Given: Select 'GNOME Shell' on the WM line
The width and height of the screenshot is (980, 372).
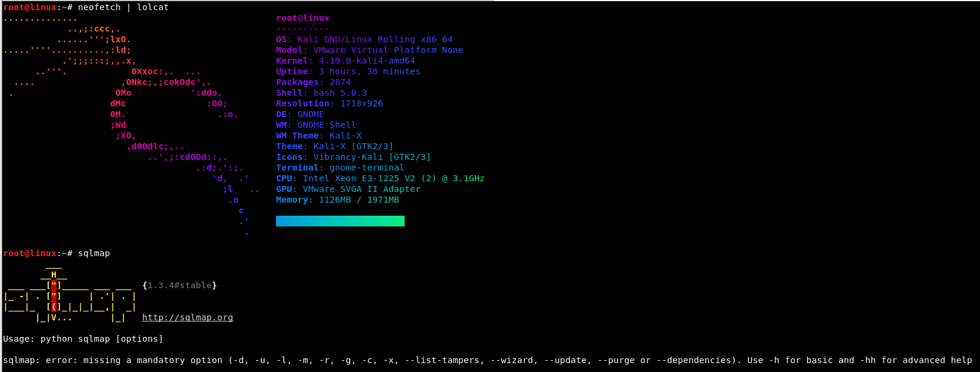Looking at the screenshot, I should click(x=327, y=125).
